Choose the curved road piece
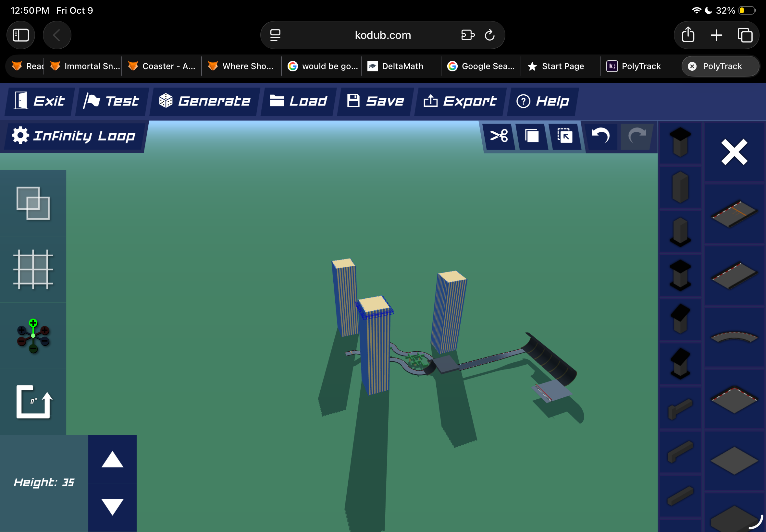The height and width of the screenshot is (532, 766). pyautogui.click(x=734, y=337)
